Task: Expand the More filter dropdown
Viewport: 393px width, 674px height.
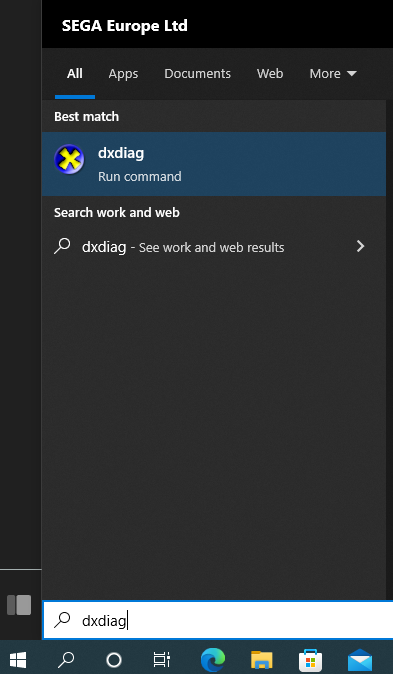Action: [x=333, y=74]
